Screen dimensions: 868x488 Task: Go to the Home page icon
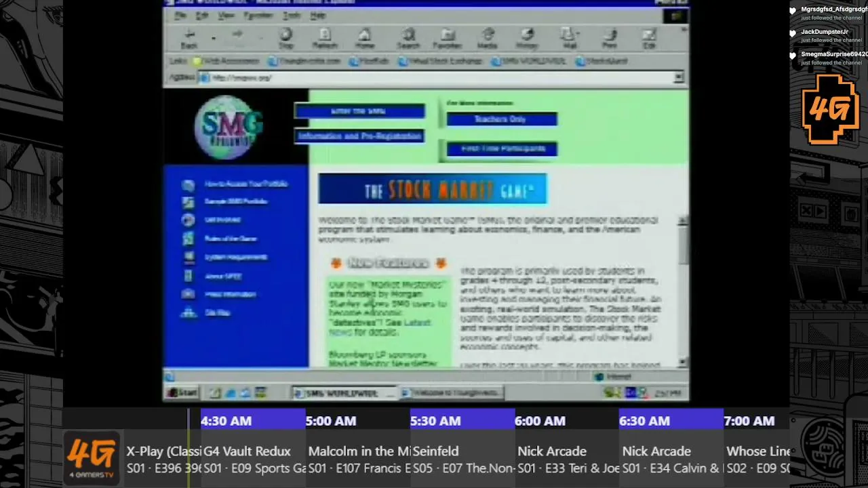[x=365, y=39]
